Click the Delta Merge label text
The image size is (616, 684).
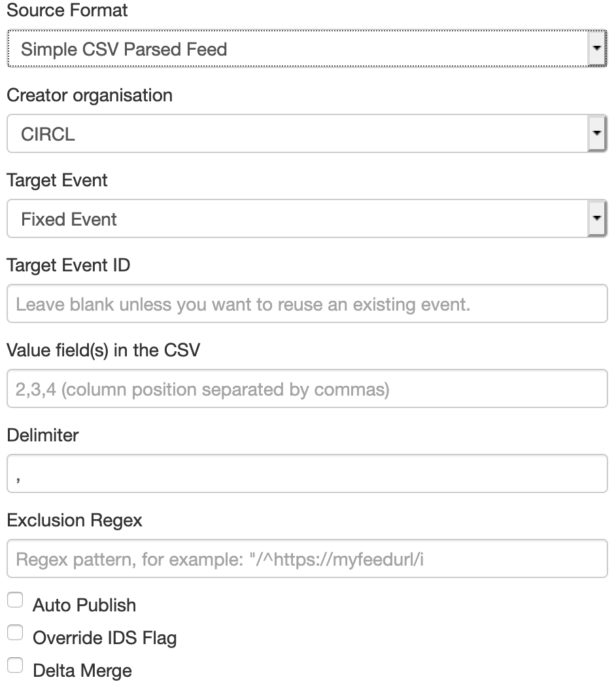[82, 670]
